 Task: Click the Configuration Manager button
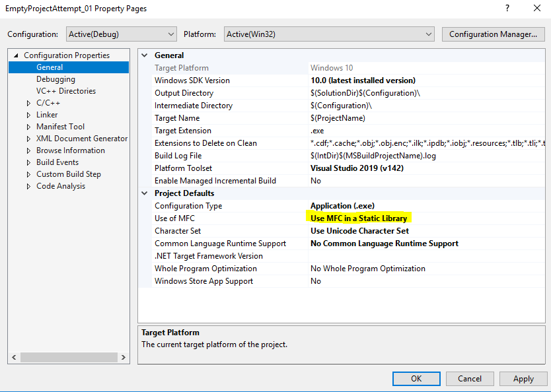(493, 34)
